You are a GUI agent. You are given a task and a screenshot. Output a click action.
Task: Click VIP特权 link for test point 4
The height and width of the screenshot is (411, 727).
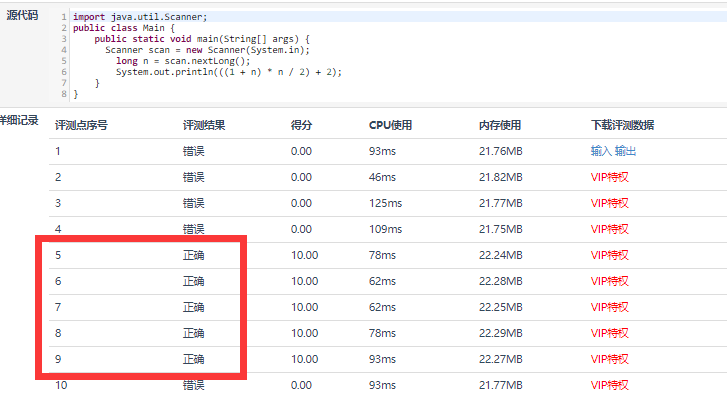pyautogui.click(x=610, y=229)
